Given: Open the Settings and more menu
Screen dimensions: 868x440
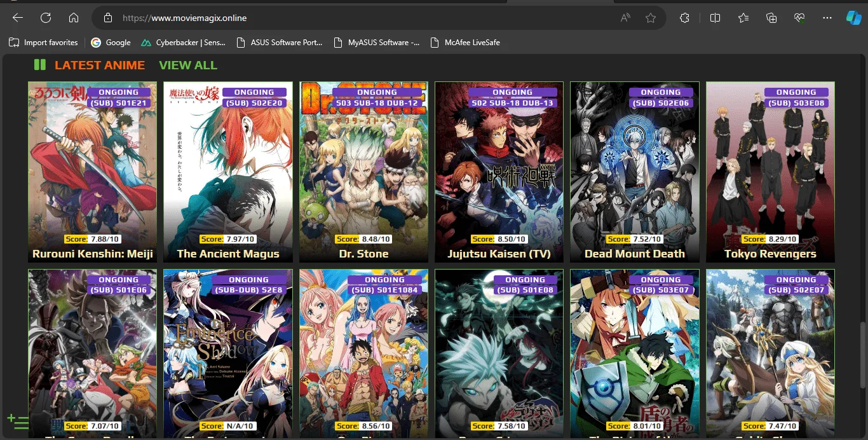Looking at the screenshot, I should click(x=827, y=18).
